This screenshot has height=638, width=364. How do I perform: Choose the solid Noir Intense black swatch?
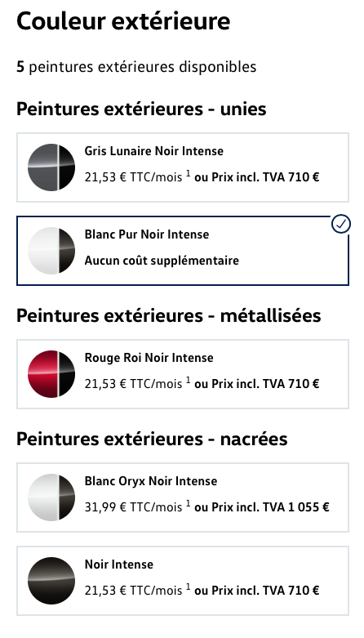[x=51, y=581]
